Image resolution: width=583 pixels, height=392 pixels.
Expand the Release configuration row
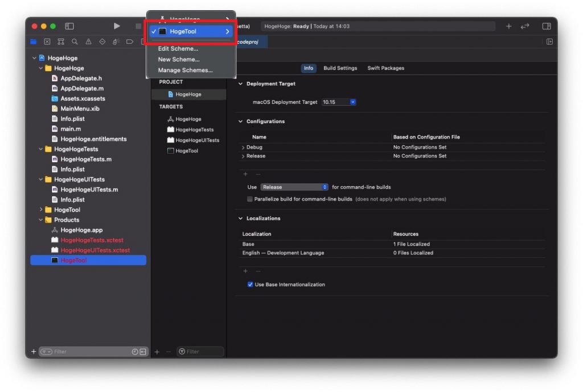pyautogui.click(x=243, y=156)
